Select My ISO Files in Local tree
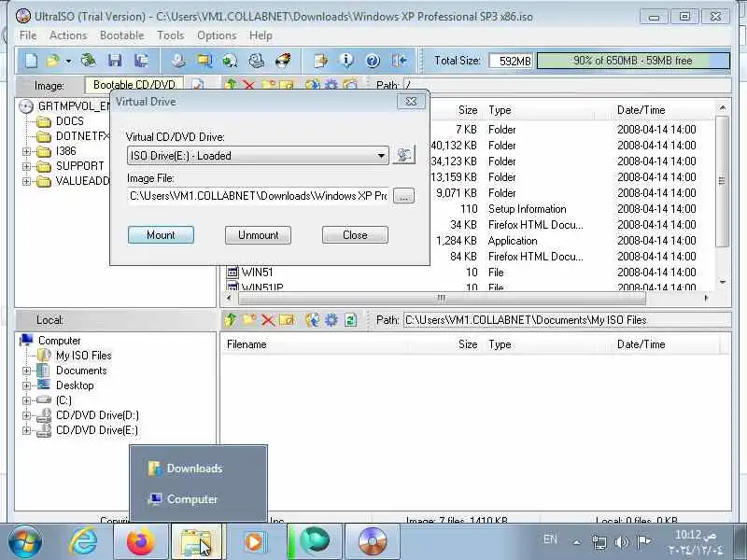 (83, 356)
